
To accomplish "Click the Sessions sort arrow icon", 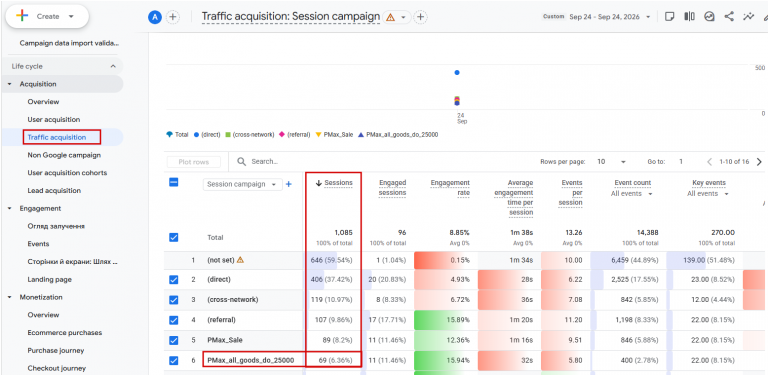I will click(x=319, y=183).
